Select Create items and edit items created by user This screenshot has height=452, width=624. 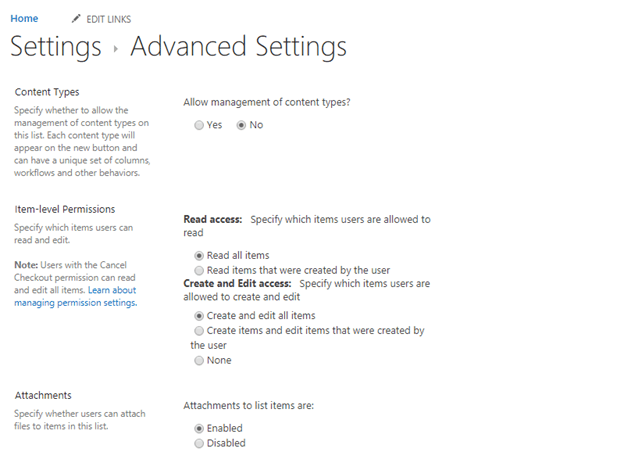click(199, 331)
